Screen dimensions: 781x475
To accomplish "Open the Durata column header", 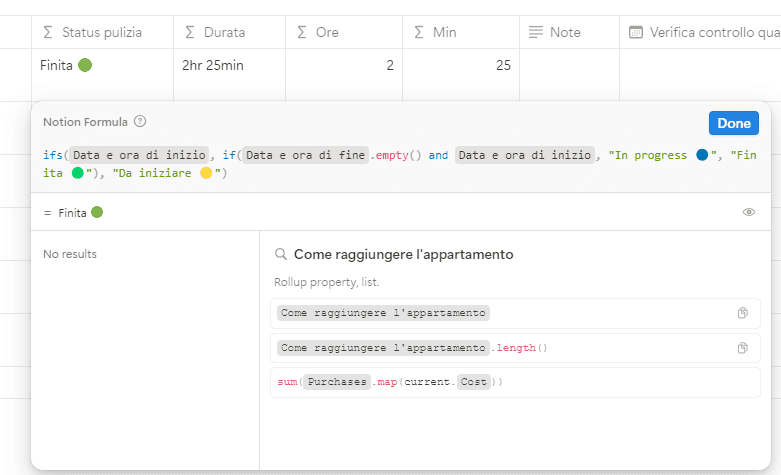I will click(x=230, y=32).
